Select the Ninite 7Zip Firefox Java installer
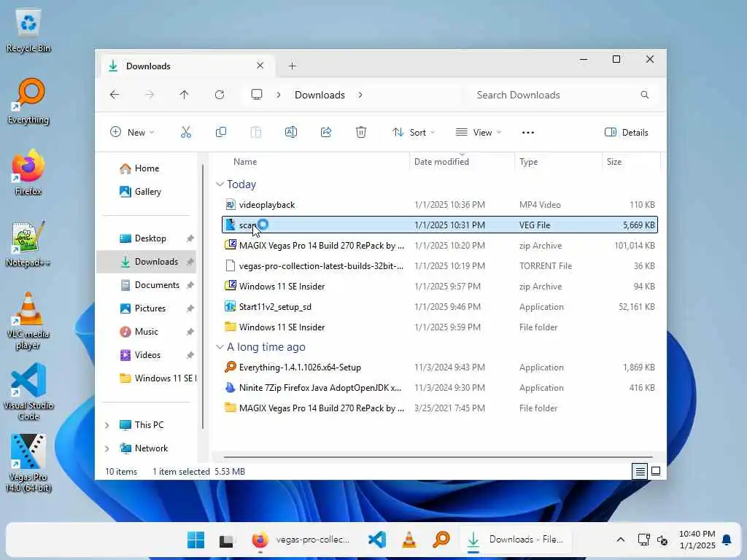Image resolution: width=747 pixels, height=560 pixels. pyautogui.click(x=440, y=388)
